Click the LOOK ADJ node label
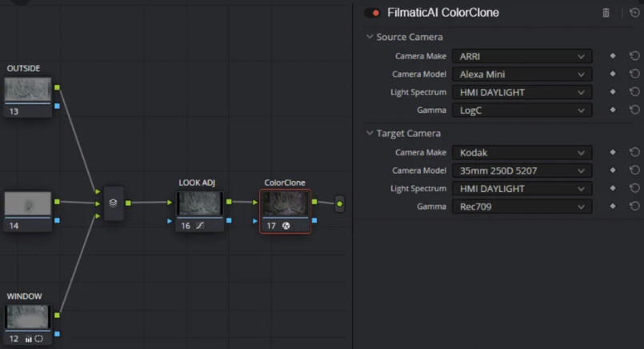The image size is (644, 349). (x=197, y=183)
